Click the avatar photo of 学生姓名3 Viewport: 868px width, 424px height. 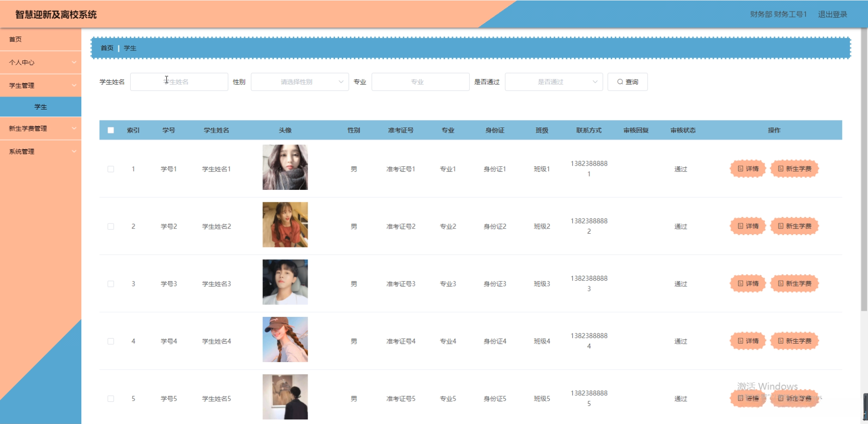[x=285, y=282]
